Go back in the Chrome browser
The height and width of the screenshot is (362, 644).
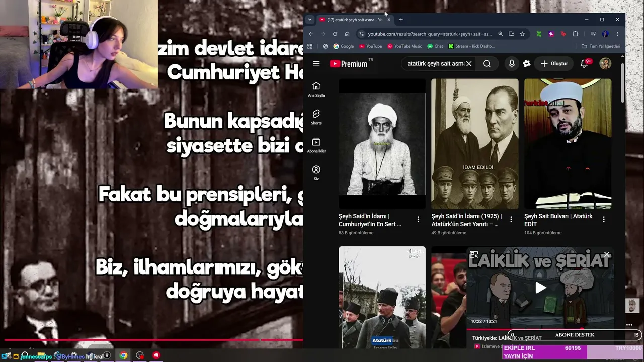pyautogui.click(x=311, y=34)
